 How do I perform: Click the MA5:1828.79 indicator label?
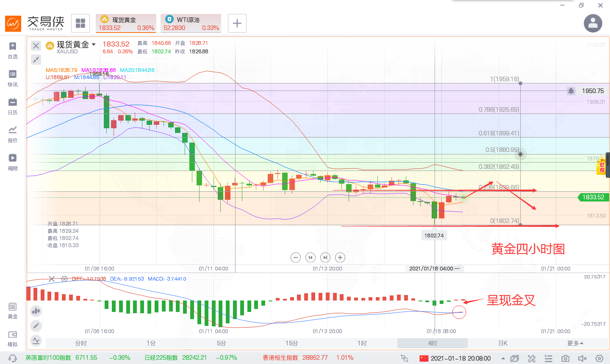(61, 70)
